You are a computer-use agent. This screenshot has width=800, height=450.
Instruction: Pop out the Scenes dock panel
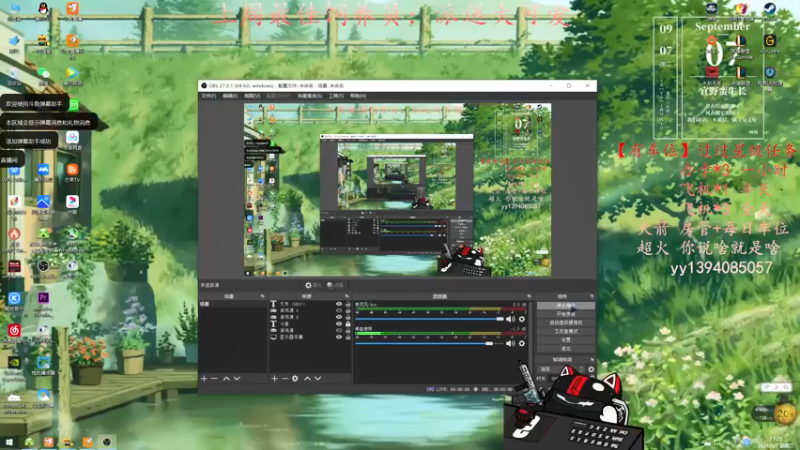263,296
